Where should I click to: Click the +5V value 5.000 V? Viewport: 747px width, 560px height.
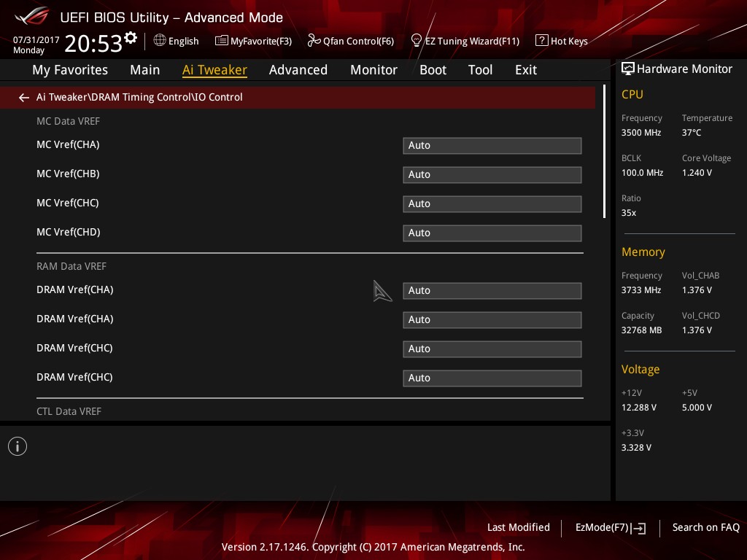click(x=697, y=408)
